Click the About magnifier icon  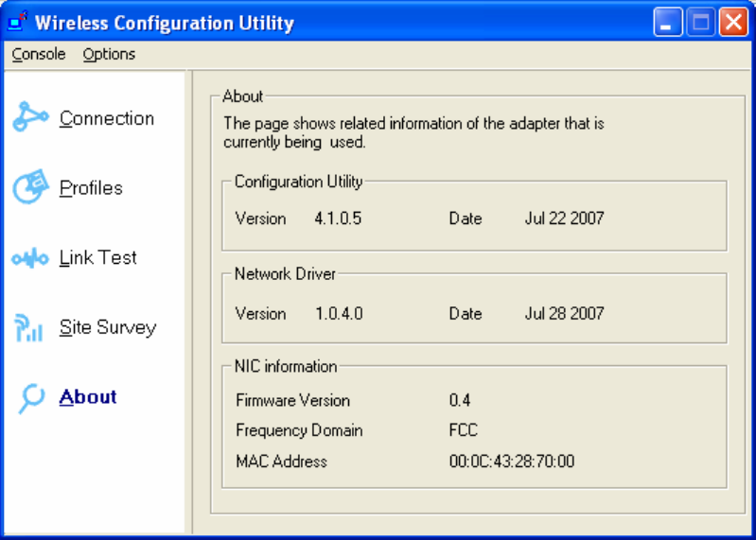click(x=31, y=398)
